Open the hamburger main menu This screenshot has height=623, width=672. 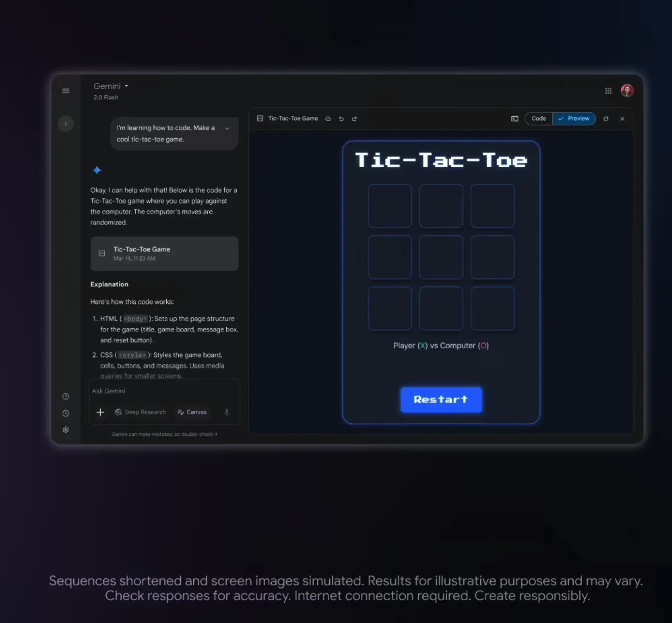[66, 91]
